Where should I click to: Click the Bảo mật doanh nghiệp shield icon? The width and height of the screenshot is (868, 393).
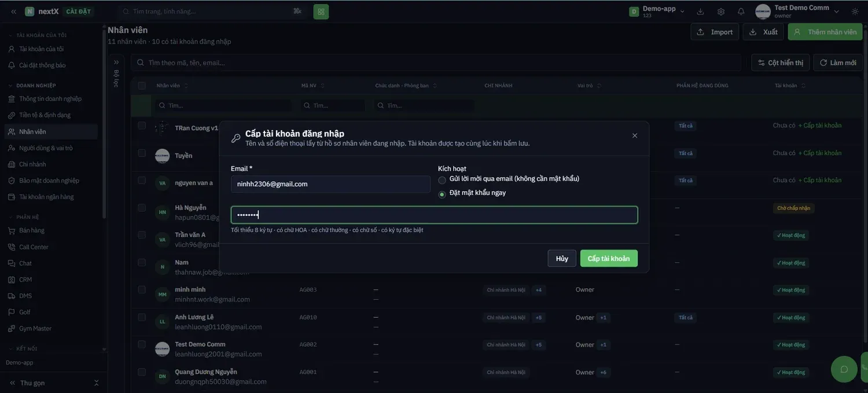click(x=12, y=181)
